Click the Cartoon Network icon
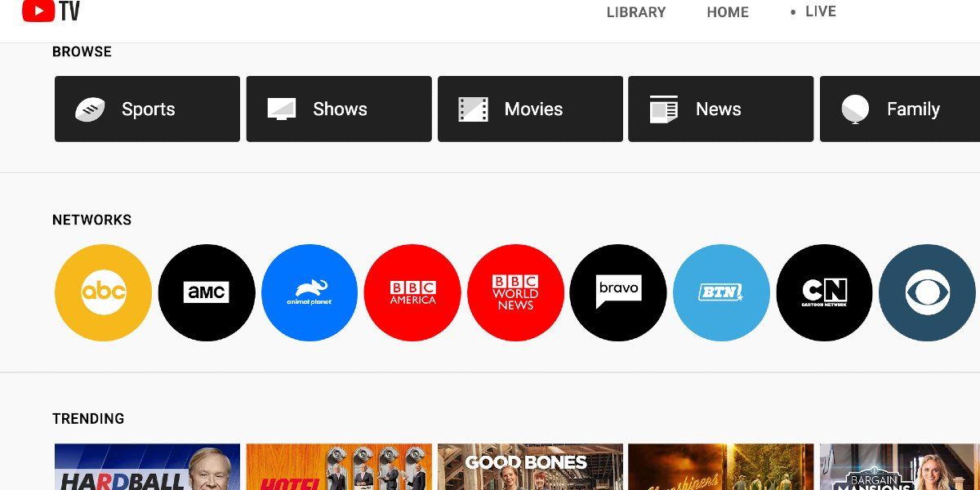 824,292
